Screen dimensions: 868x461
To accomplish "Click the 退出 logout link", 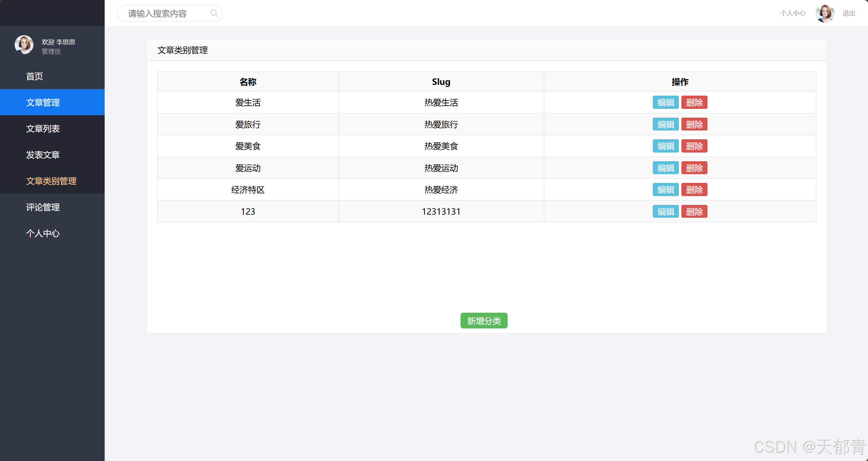I will pos(848,13).
